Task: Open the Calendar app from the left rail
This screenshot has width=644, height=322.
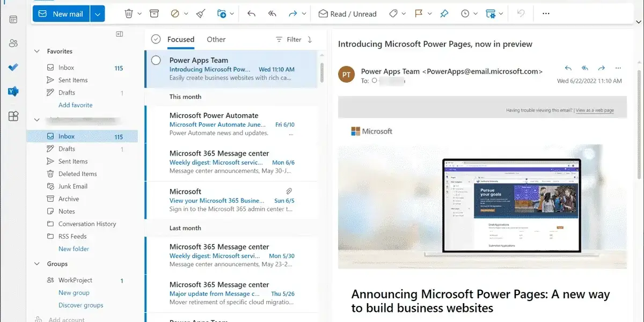Action: [13, 19]
